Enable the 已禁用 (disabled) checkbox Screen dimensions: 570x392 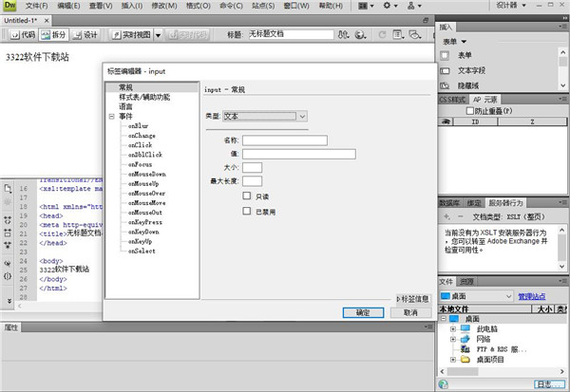247,212
